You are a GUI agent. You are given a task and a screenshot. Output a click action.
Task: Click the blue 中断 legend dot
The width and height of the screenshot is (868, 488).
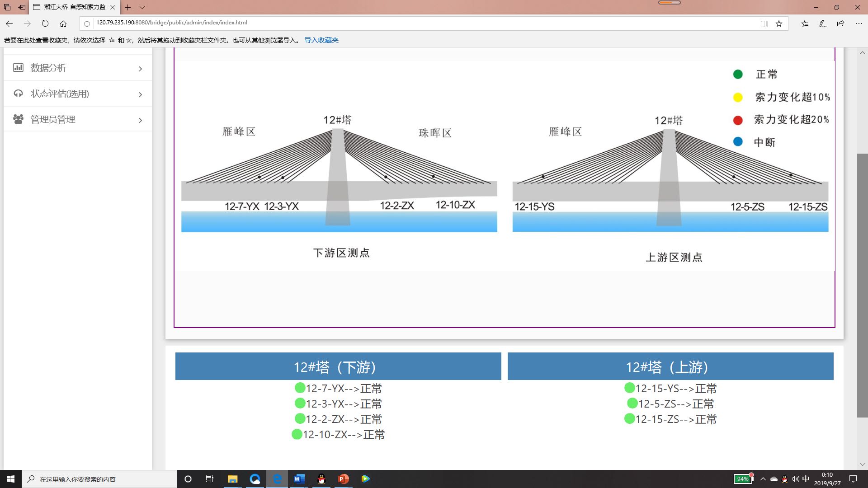(x=738, y=142)
